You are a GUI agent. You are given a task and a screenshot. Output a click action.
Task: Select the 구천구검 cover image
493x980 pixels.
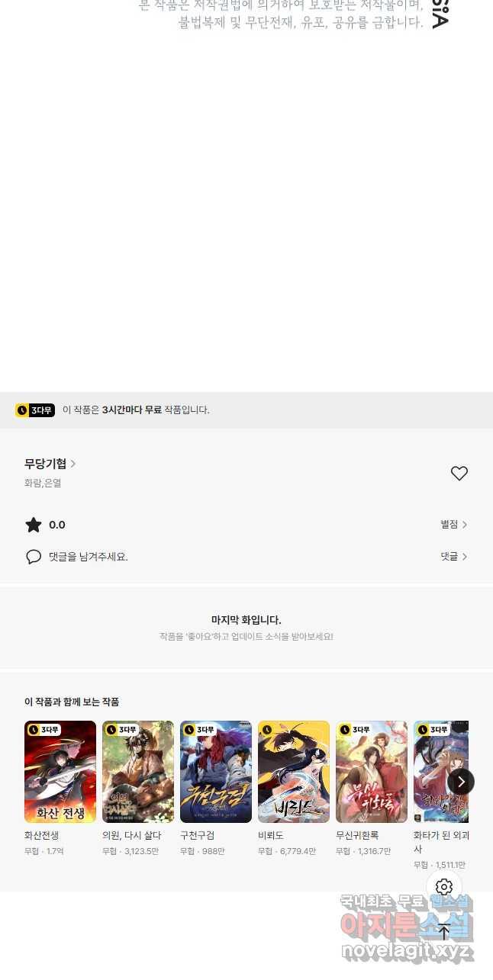(216, 772)
